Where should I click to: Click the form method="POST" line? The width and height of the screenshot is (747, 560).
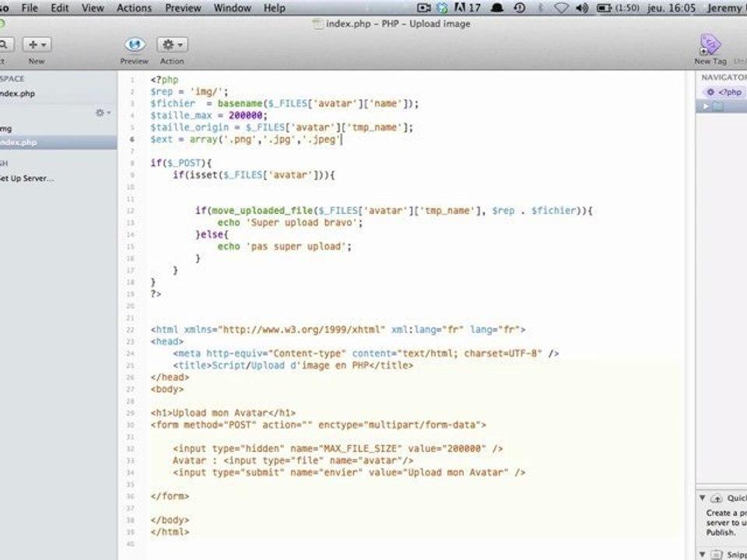click(x=318, y=425)
